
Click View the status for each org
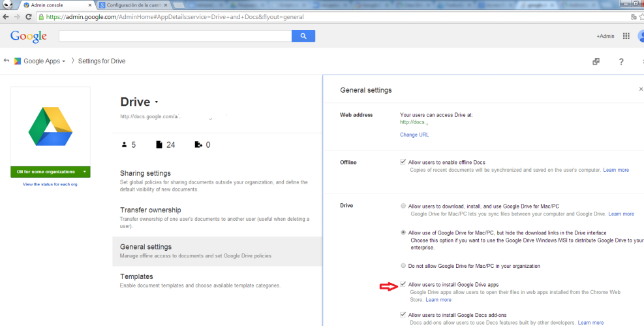click(x=50, y=184)
